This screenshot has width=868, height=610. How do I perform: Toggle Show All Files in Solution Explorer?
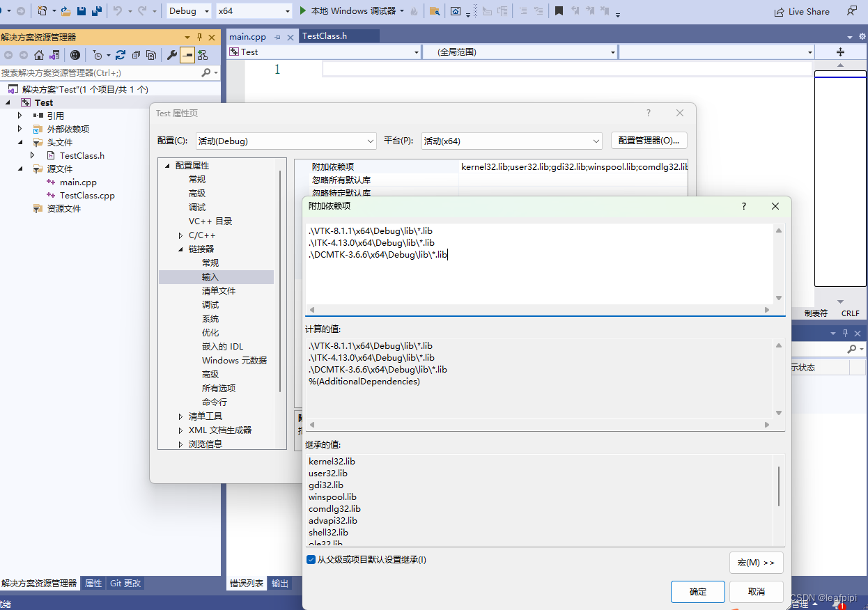click(x=151, y=55)
